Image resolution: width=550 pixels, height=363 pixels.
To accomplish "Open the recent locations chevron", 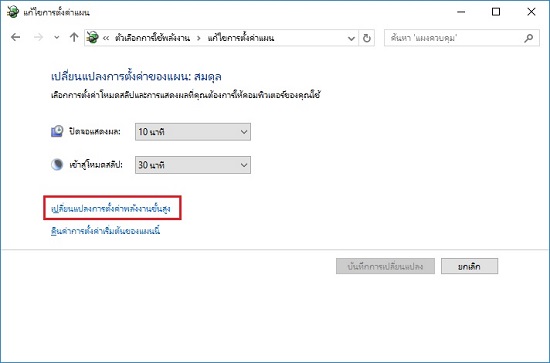I will 56,38.
